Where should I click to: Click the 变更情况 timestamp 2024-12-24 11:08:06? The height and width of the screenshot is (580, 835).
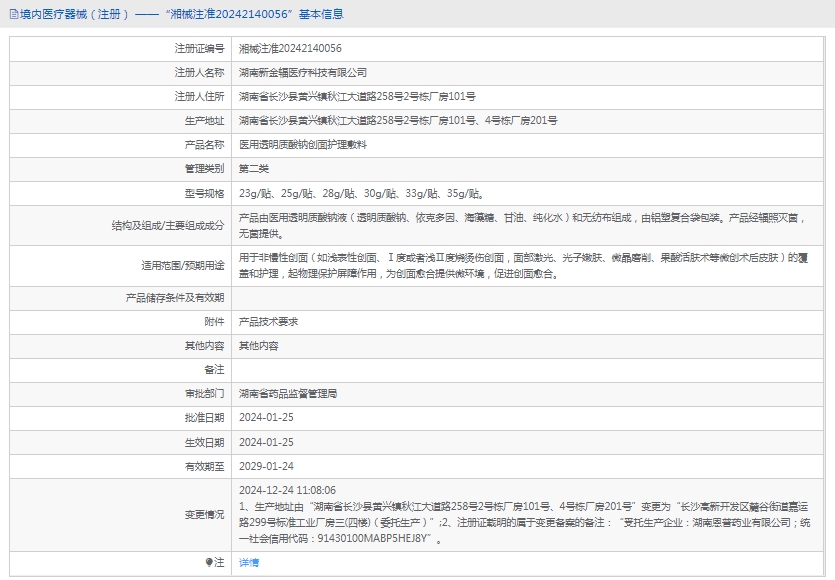coord(288,490)
